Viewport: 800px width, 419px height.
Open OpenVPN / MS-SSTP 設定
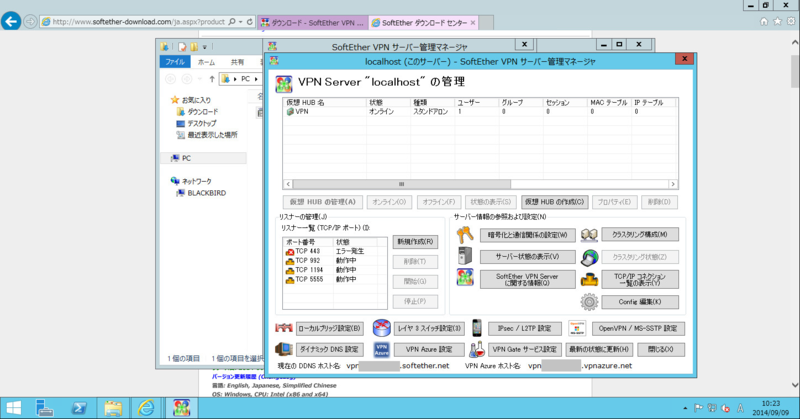[x=638, y=329]
